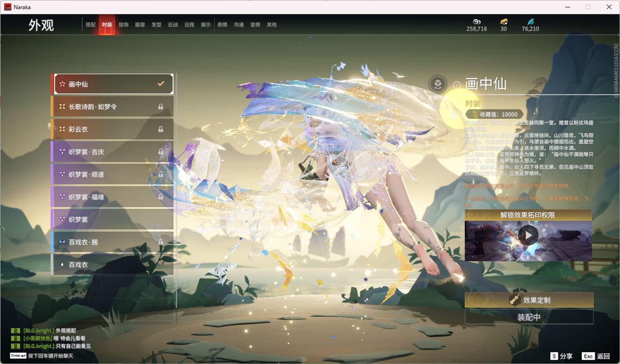Click the equipped checkmark on 画中仙
The height and width of the screenshot is (364, 620).
pos(161,84)
